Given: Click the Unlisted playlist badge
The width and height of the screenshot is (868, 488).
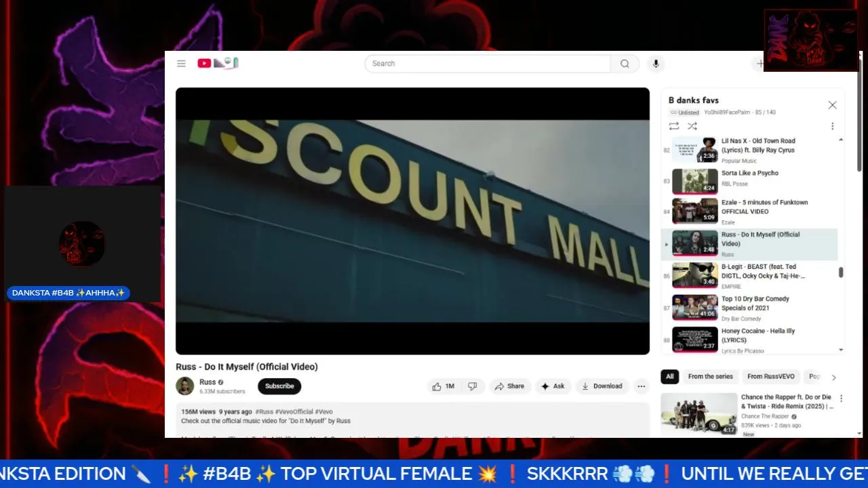Looking at the screenshot, I should pos(684,113).
